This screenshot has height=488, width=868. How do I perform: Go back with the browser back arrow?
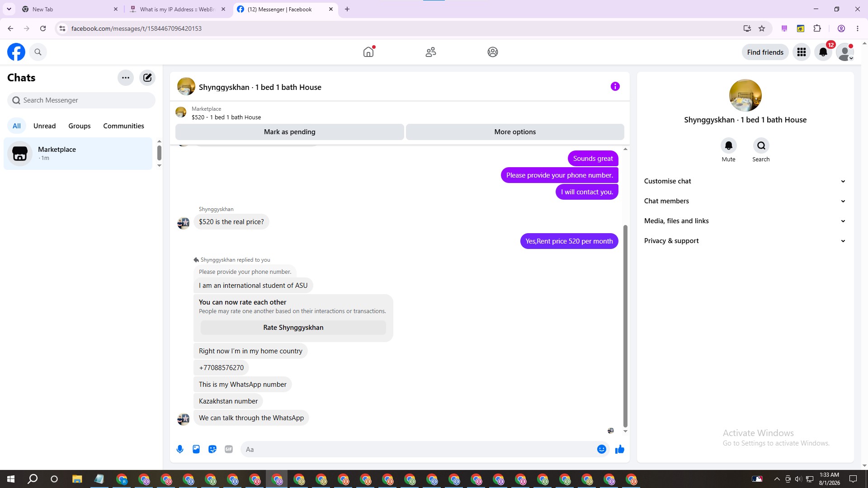(x=10, y=28)
